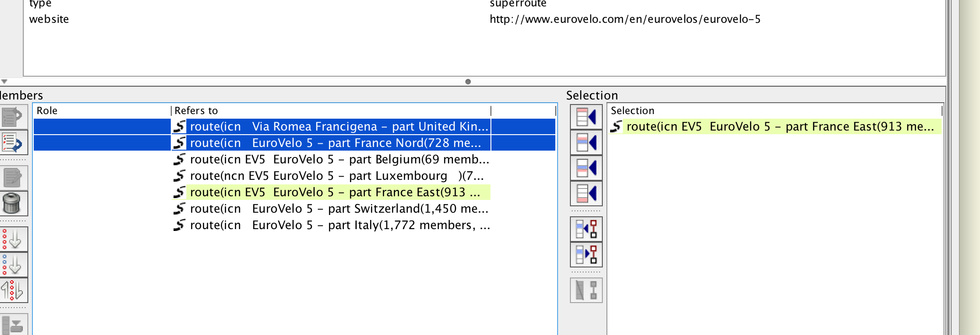Add selection before selected member
The width and height of the screenshot is (980, 335).
pos(586,142)
